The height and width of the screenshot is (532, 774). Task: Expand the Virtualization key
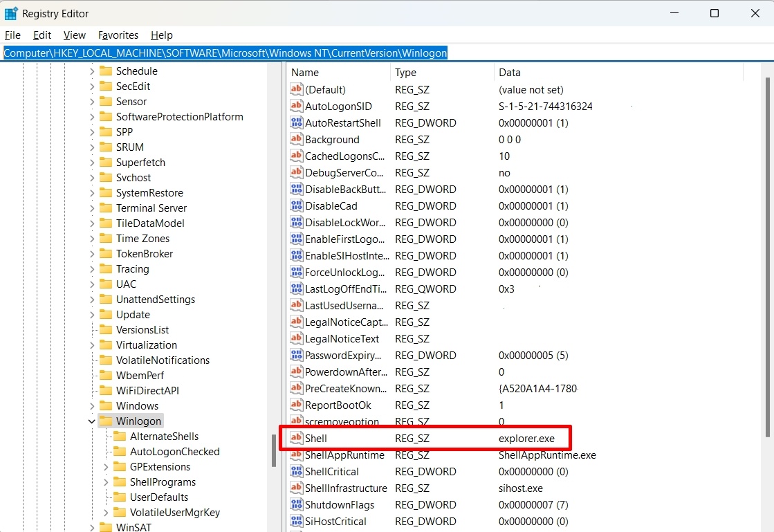pos(92,345)
